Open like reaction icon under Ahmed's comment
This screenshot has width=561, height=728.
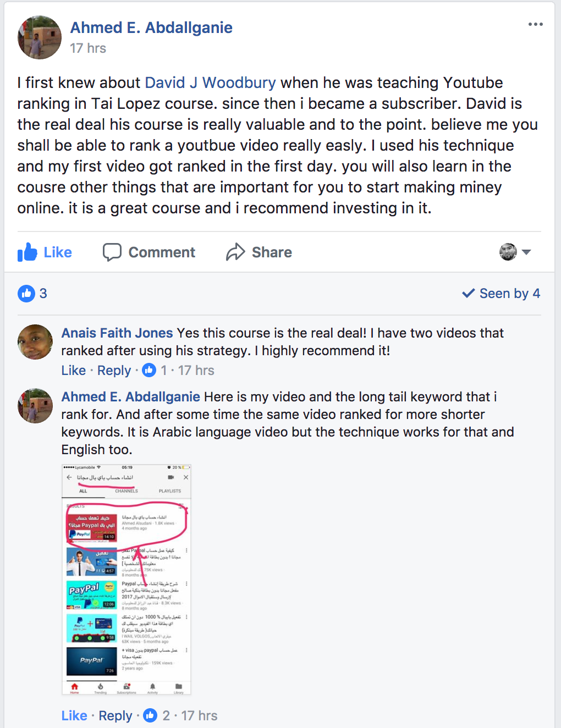point(150,715)
